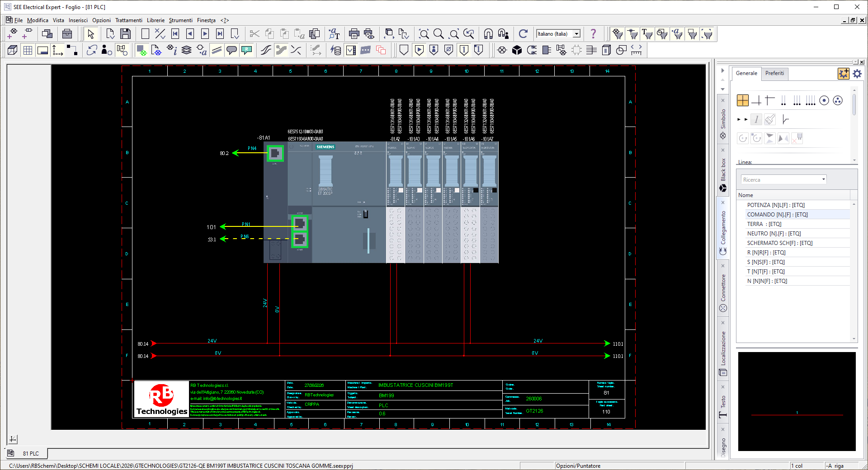The image size is (868, 470).
Task: Click the green R comment bubble icon
Action: (x=246, y=50)
